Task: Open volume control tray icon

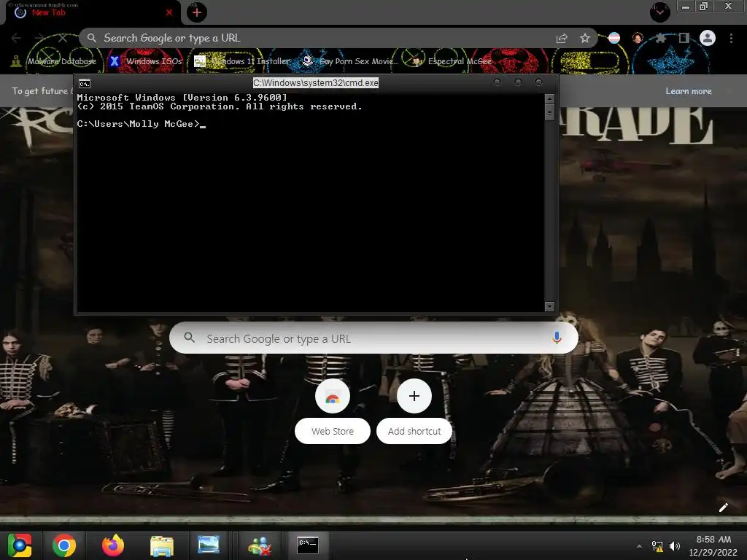Action: click(x=675, y=546)
